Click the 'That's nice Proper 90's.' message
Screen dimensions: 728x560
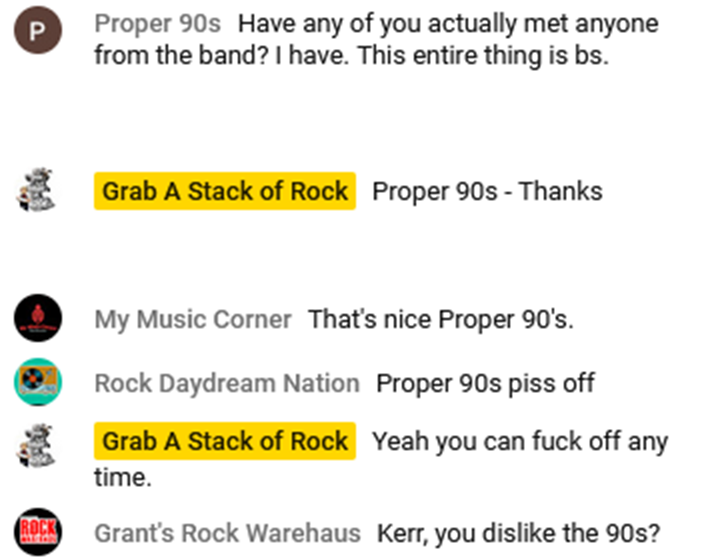coord(440,320)
